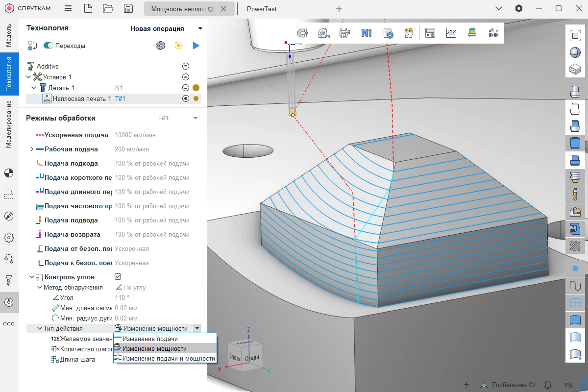Click the N1 toolbar icon
588x392 pixels.
[367, 33]
